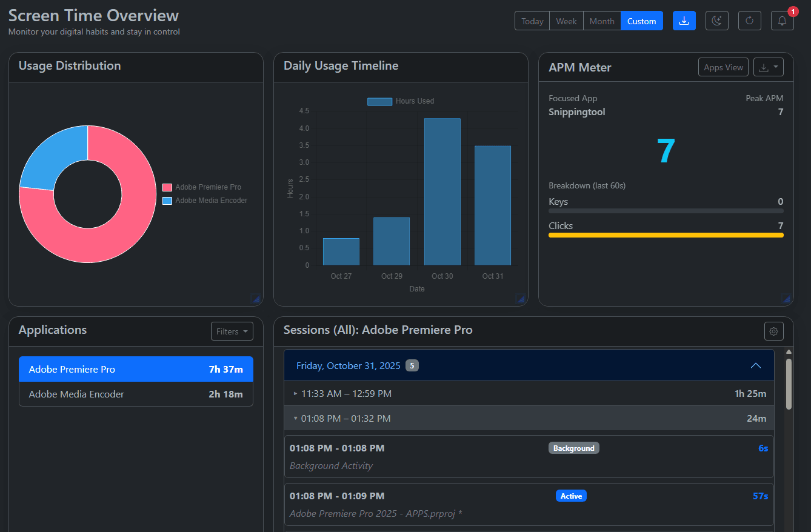This screenshot has height=532, width=811.
Task: Open the Filters dropdown
Action: (x=232, y=331)
